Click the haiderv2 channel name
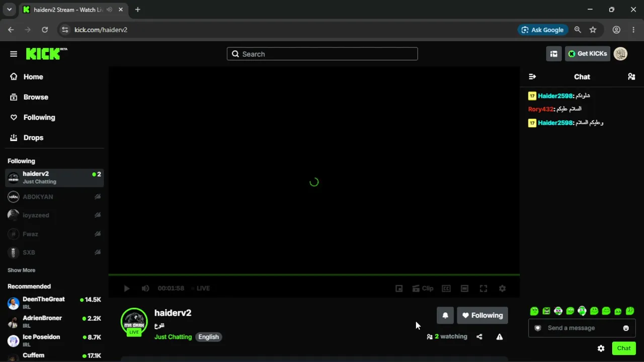The image size is (644, 362). click(173, 313)
